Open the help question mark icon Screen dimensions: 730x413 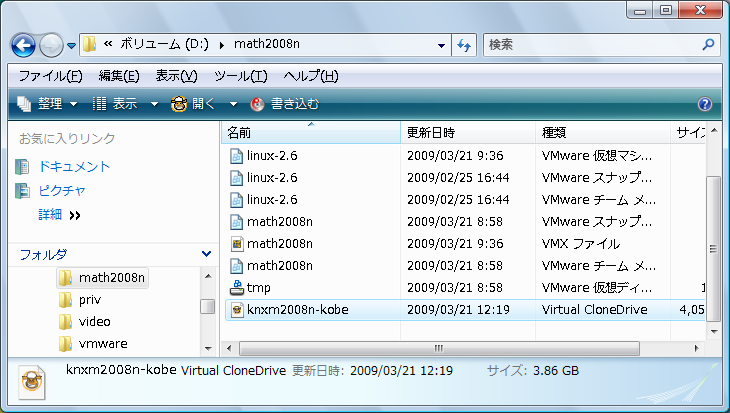pyautogui.click(x=705, y=104)
